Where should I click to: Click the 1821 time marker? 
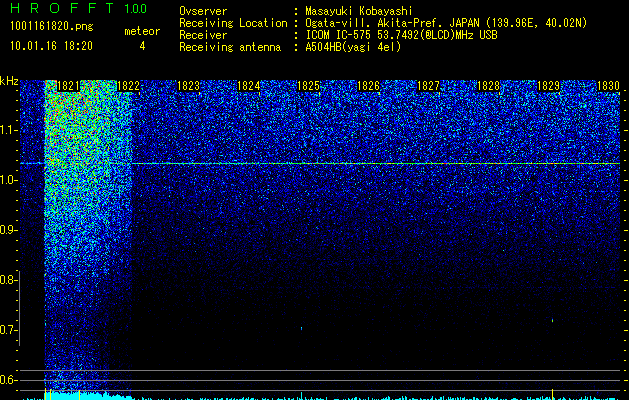pyautogui.click(x=69, y=86)
